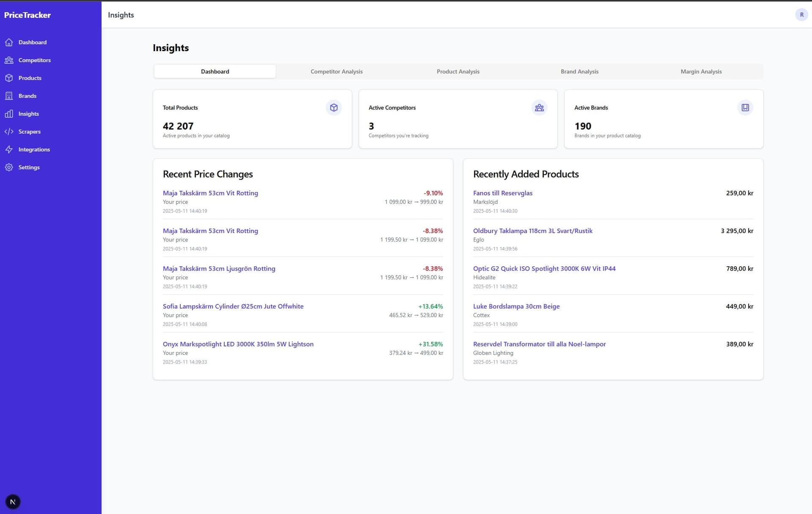
Task: Click the Dashboard home icon in sidebar
Action: [9, 42]
